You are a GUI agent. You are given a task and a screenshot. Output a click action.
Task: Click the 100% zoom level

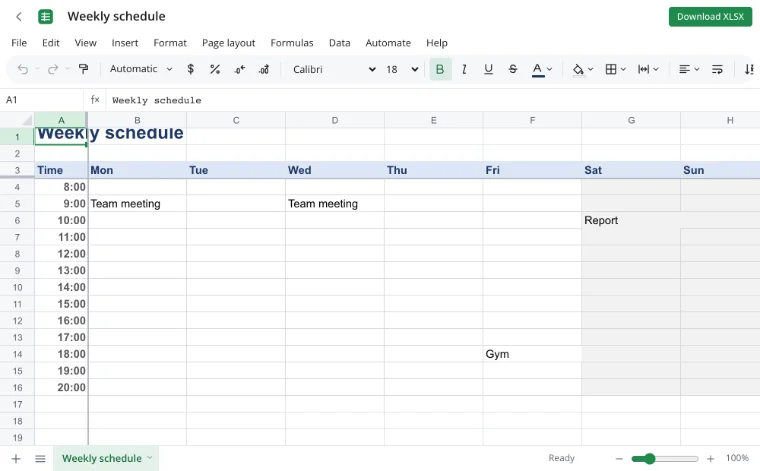coord(737,458)
